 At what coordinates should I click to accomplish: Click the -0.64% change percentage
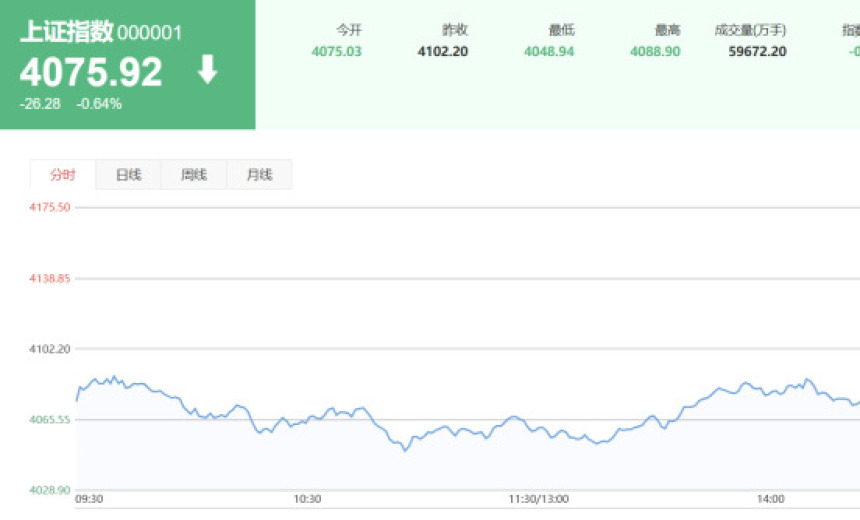[99, 103]
